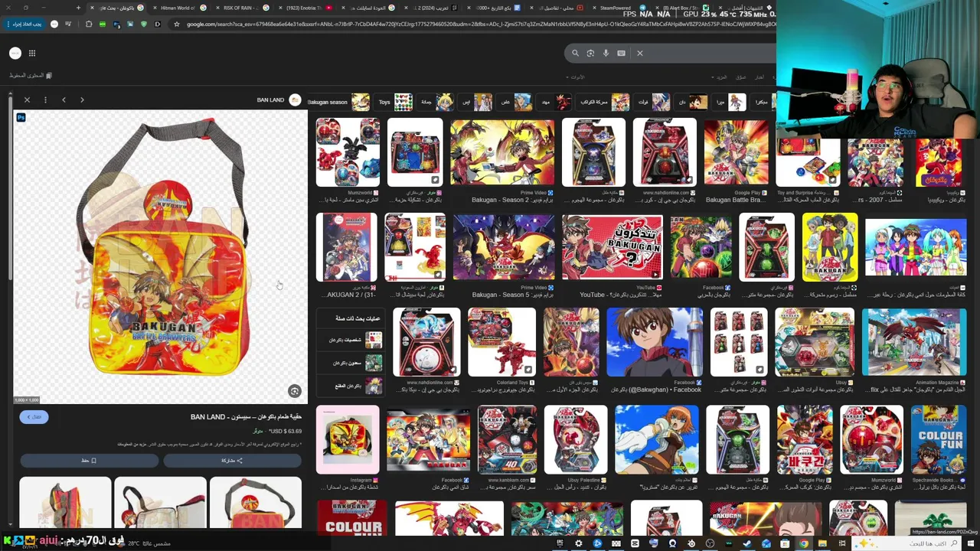Open the Google account avatar
Image resolution: width=980 pixels, height=551 pixels.
point(15,53)
